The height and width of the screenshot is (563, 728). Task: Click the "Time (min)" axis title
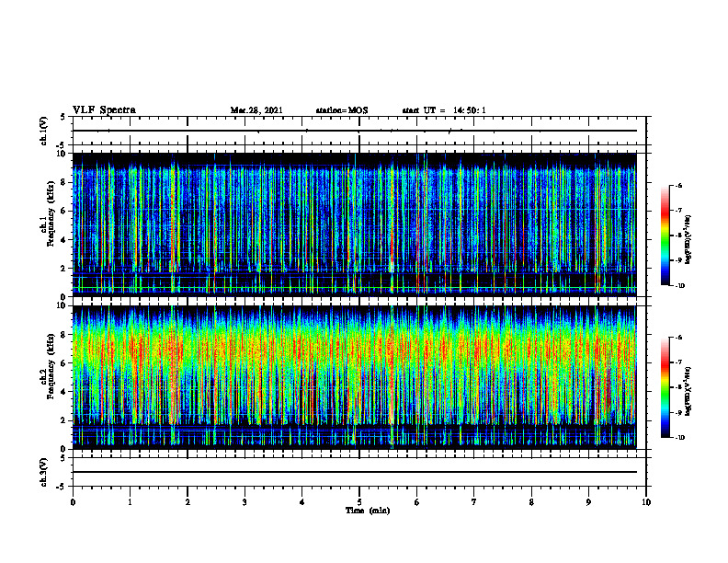point(368,511)
